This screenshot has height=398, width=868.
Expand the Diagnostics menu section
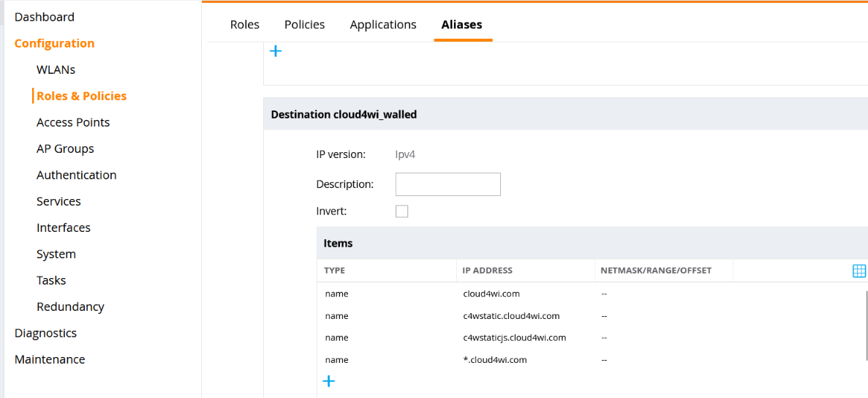tap(45, 333)
